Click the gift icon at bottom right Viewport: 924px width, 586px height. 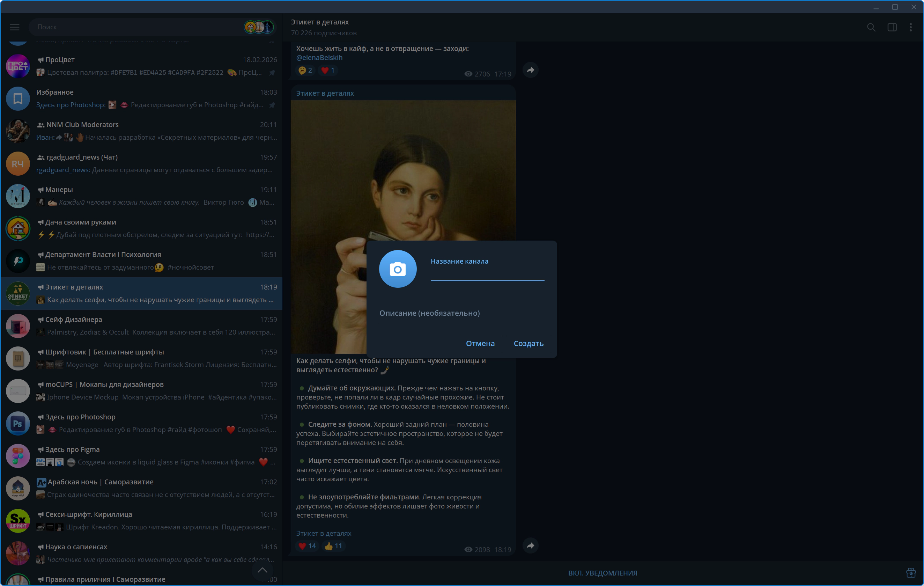911,573
